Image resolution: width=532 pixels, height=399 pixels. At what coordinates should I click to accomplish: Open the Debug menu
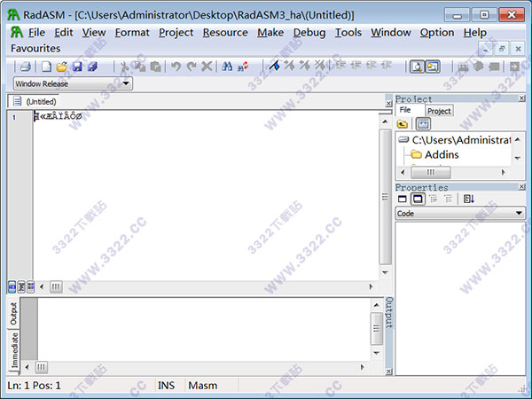click(309, 33)
